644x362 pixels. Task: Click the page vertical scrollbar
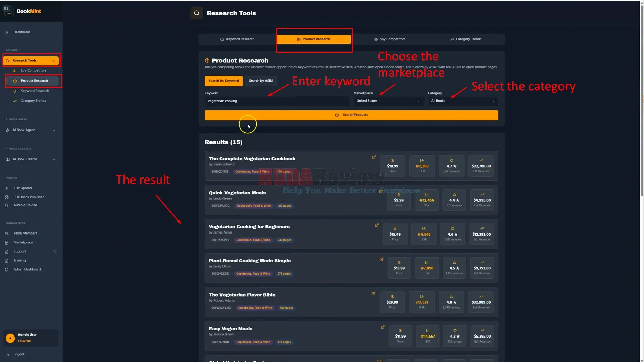click(642, 101)
